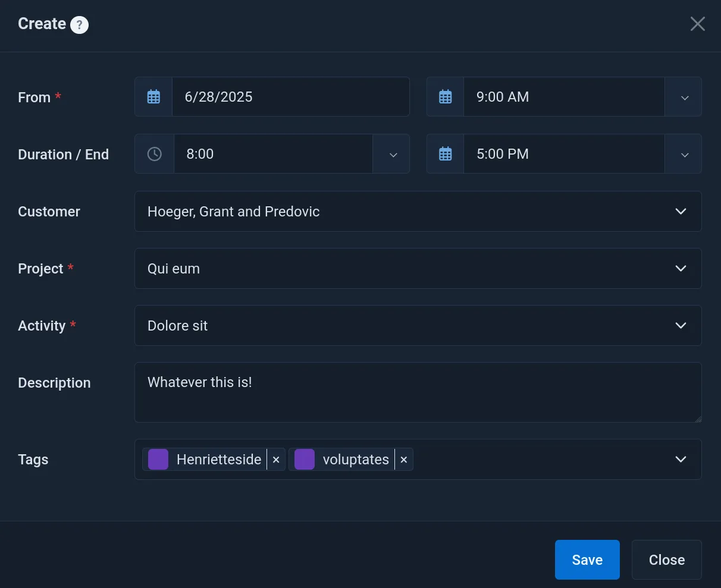Expand the 8:00 duration dropdown
Viewport: 721px width, 588px height.
(393, 155)
